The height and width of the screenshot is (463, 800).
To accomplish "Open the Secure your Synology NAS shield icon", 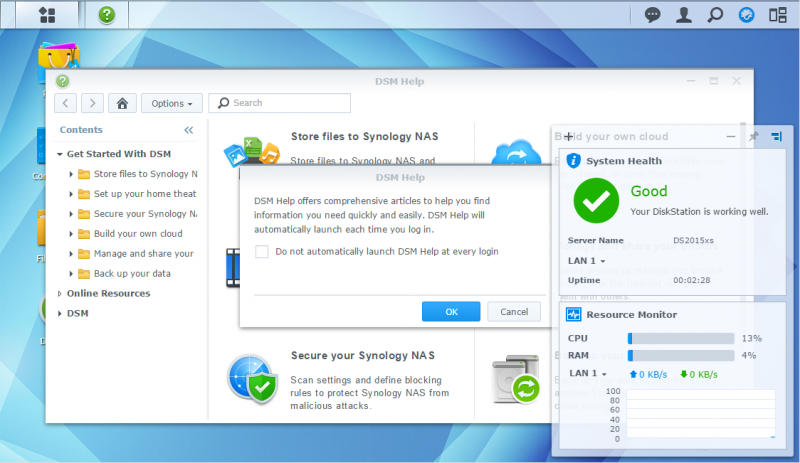I will 252,379.
